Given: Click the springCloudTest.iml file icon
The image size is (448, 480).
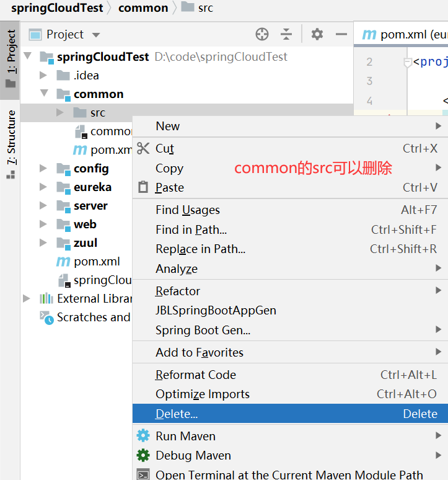Looking at the screenshot, I should click(x=64, y=281).
